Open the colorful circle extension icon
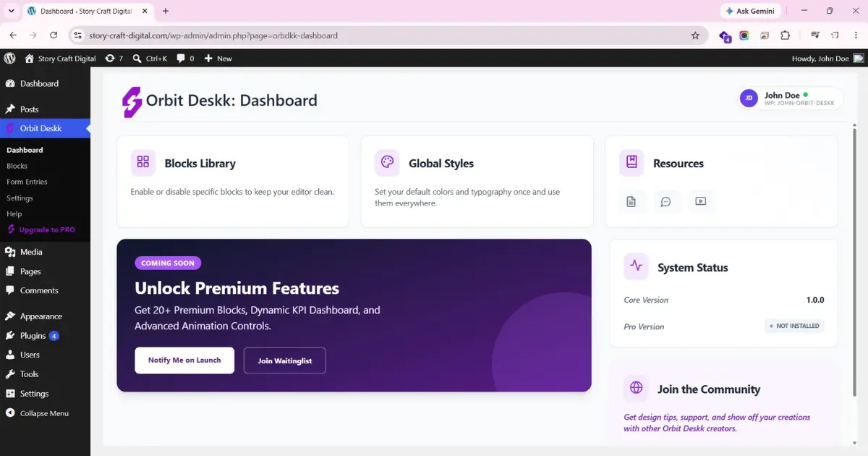868x456 pixels. (744, 35)
